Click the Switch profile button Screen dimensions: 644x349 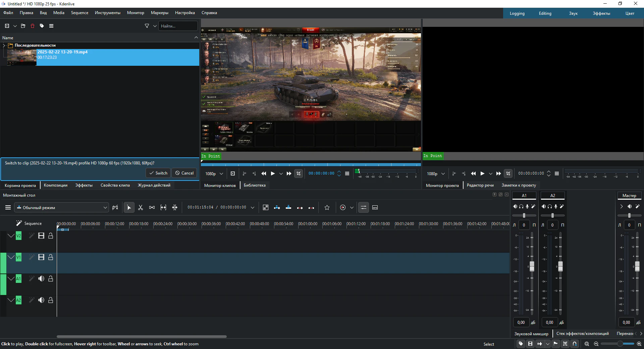tap(158, 173)
